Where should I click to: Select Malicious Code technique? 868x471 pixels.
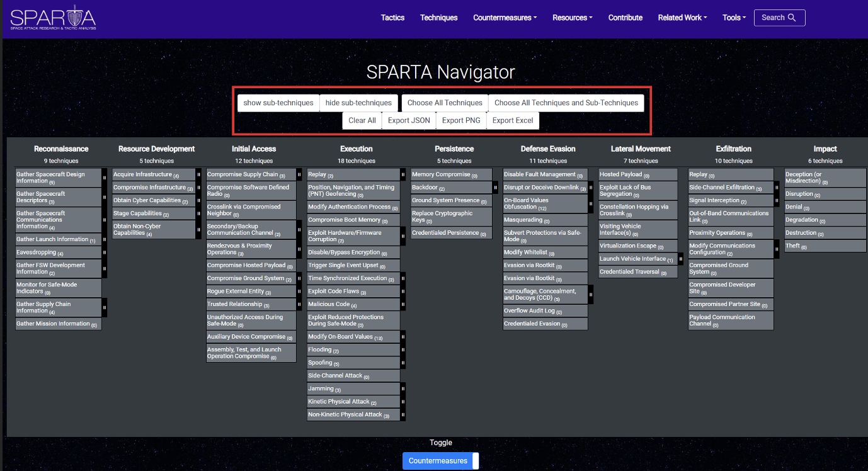click(353, 304)
